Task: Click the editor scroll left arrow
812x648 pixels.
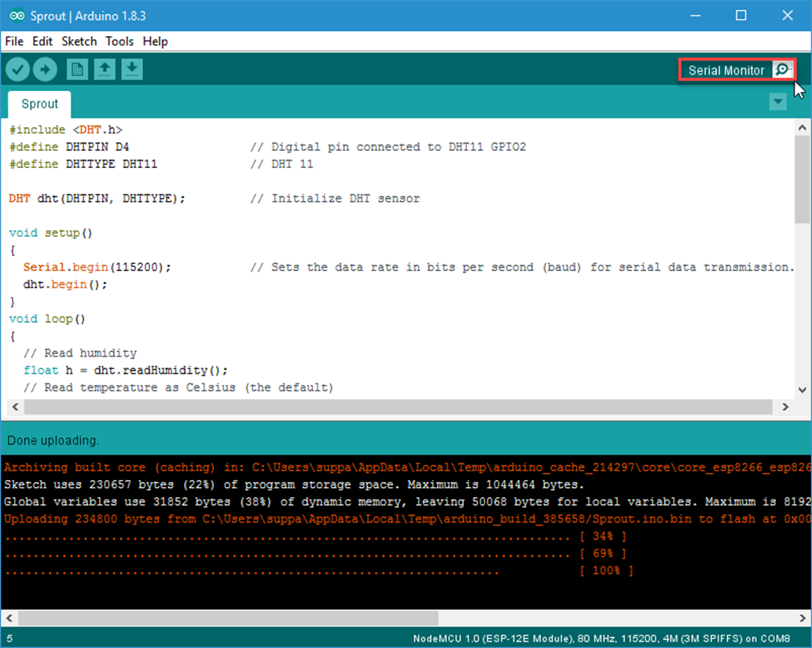Action: [15, 407]
